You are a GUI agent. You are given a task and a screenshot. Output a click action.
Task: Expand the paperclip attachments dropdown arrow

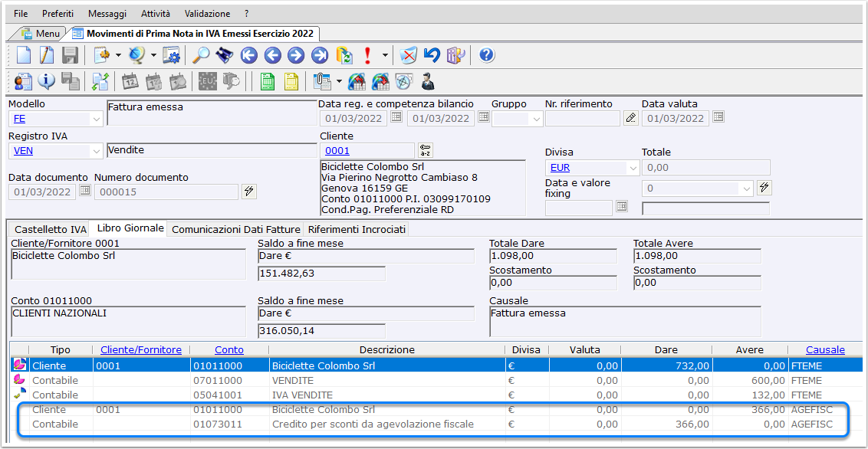click(x=339, y=82)
